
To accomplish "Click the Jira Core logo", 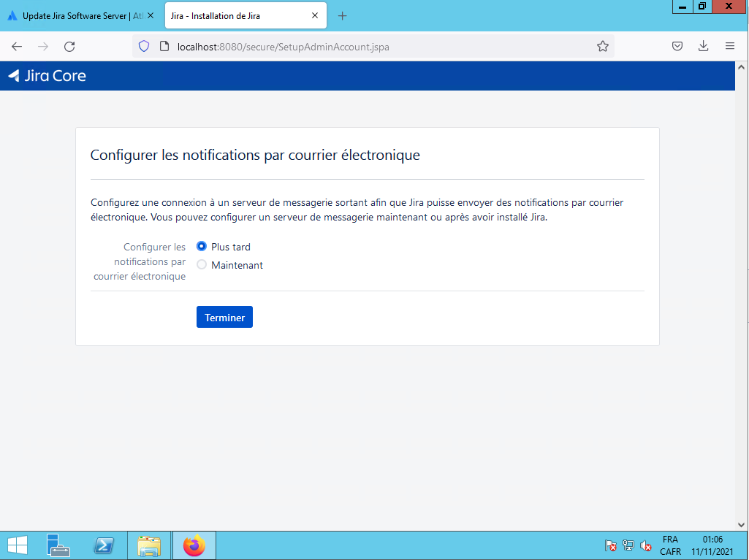I will click(x=47, y=75).
